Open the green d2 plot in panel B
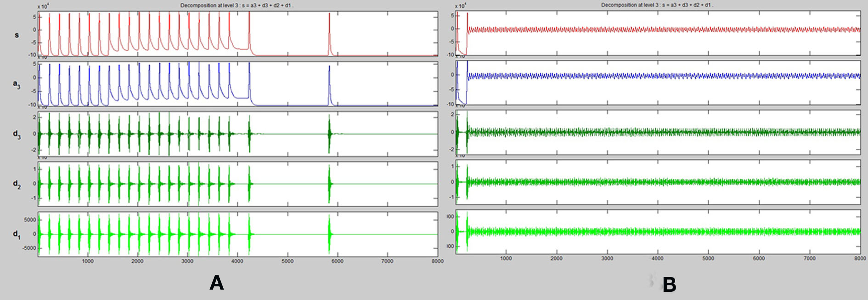This screenshot has width=868, height=300. 658,182
